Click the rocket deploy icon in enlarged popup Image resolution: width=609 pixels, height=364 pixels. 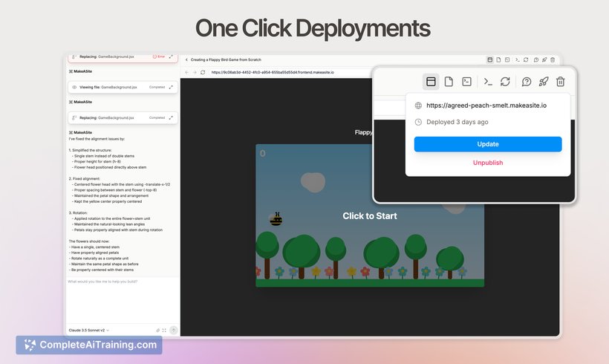[x=544, y=82]
